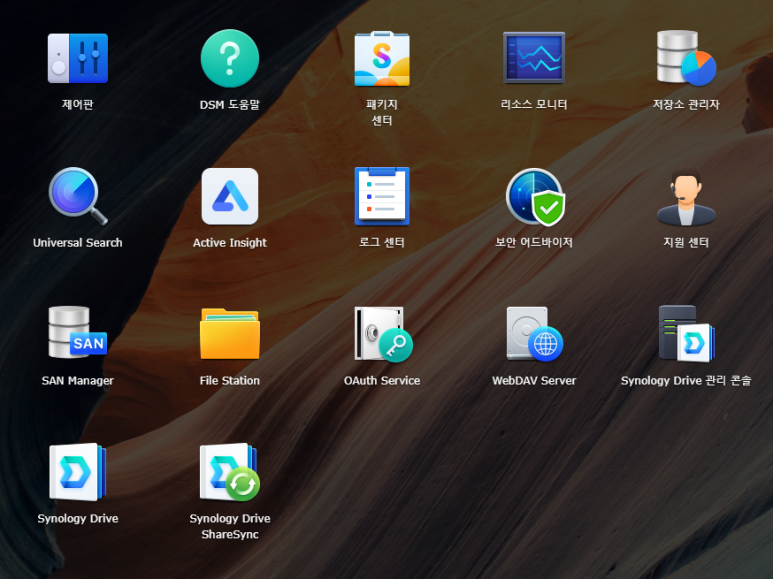Click the 지원 센터 text label

tap(686, 243)
